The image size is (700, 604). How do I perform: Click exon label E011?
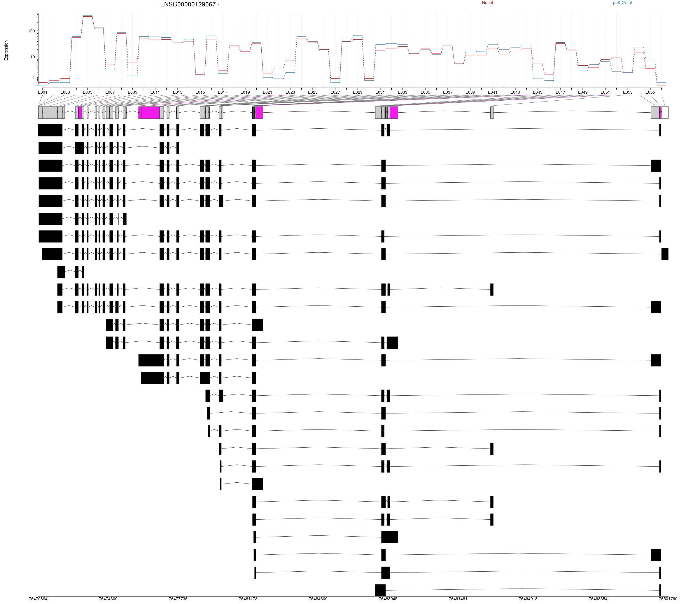click(155, 92)
